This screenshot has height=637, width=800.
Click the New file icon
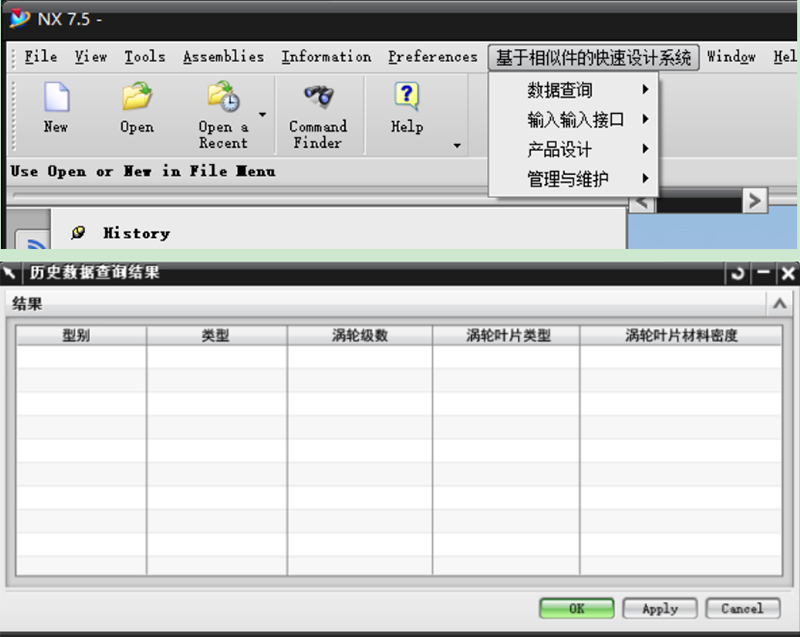click(56, 96)
